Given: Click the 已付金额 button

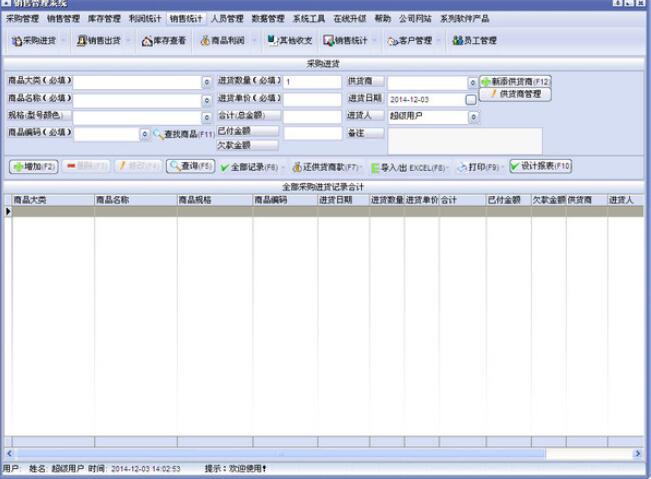Looking at the screenshot, I should point(247,131).
